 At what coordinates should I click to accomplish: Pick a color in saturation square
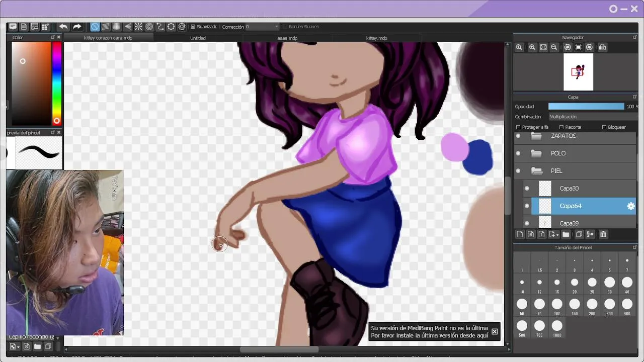(x=31, y=83)
